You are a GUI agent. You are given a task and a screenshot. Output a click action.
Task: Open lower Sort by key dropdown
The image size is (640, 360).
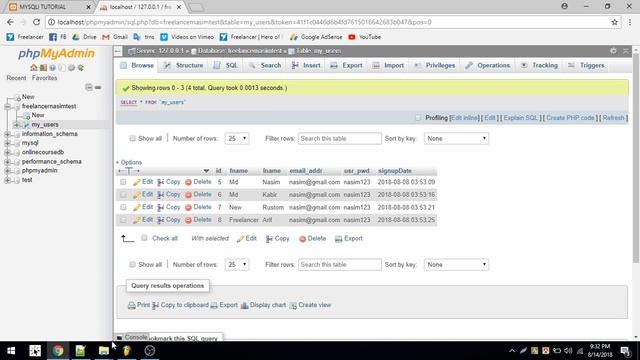pyautogui.click(x=456, y=264)
